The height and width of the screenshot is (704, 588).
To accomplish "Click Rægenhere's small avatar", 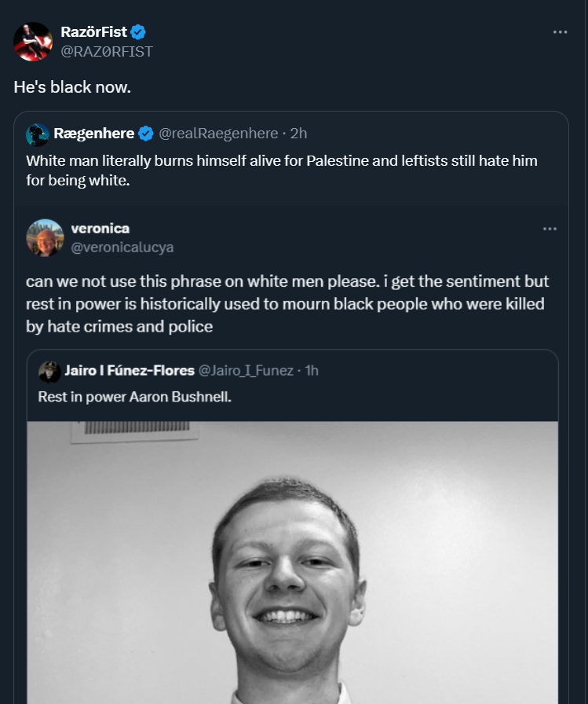I will (x=38, y=134).
